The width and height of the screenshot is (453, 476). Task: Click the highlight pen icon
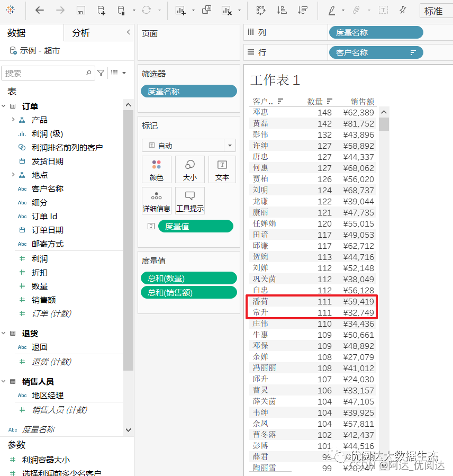point(332,10)
